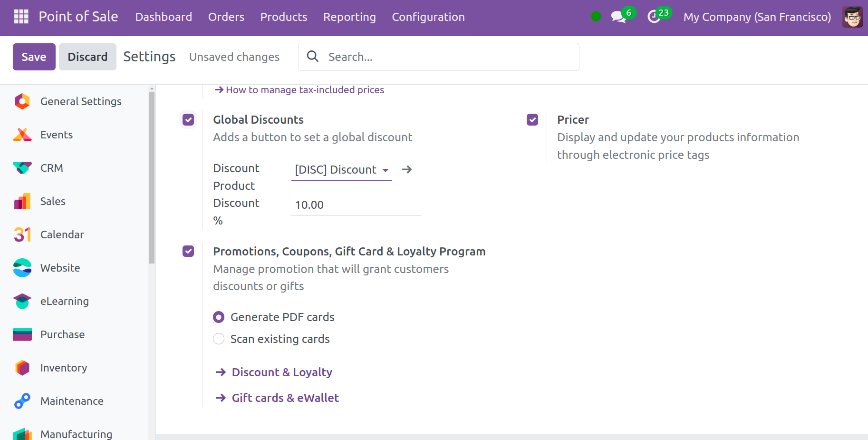Expand the Discount Product dropdown

pyautogui.click(x=386, y=170)
